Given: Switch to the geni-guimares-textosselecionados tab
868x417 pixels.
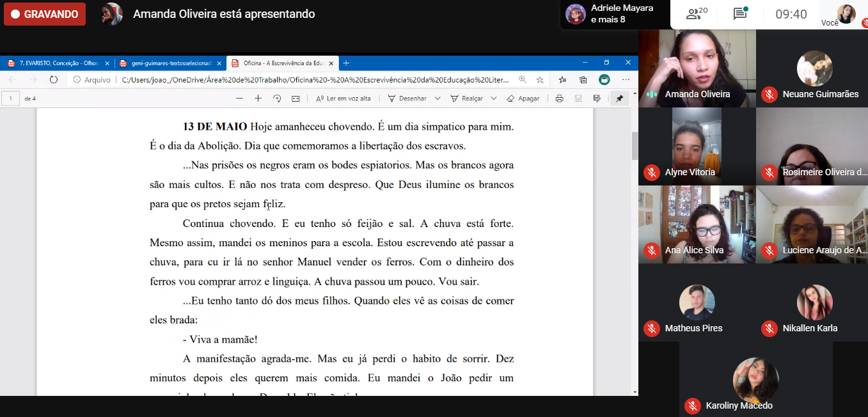Looking at the screenshot, I should 170,63.
